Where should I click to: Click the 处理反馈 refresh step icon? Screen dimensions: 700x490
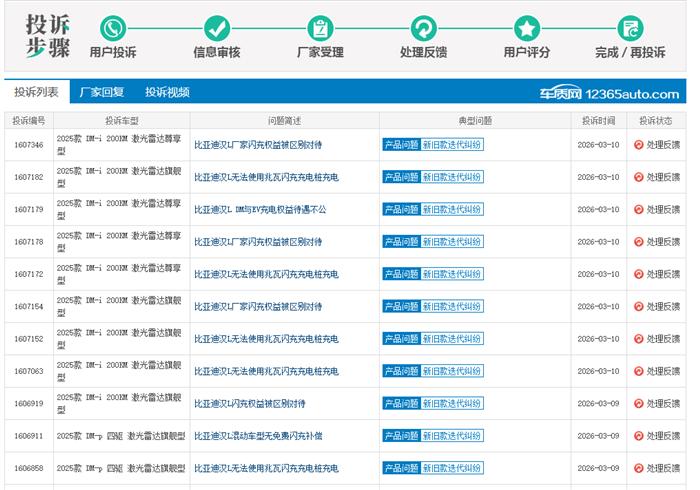click(423, 28)
